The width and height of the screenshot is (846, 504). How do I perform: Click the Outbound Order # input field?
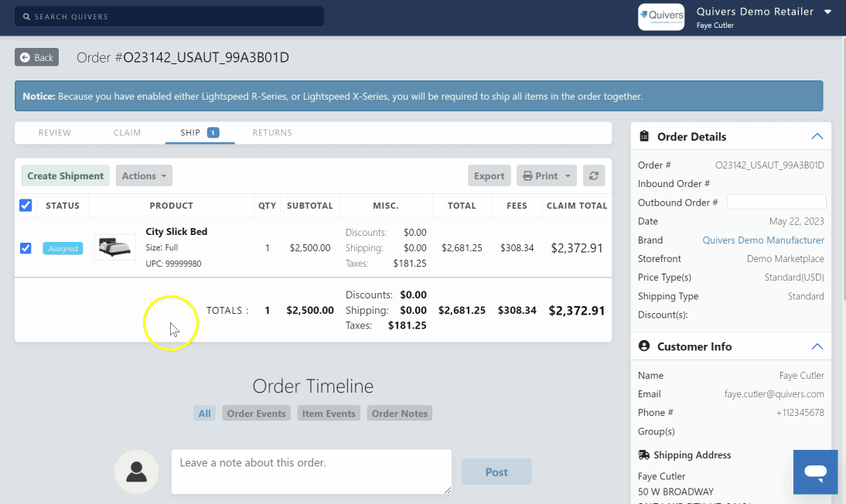click(776, 203)
